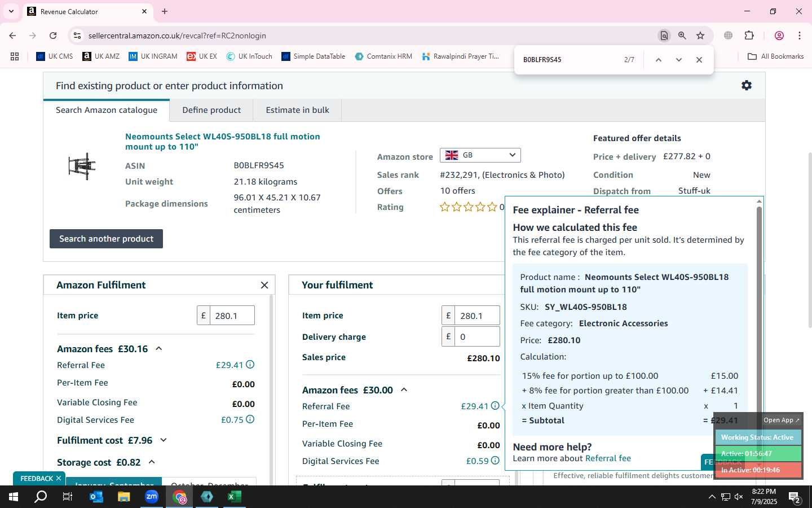
Task: Open a new browser tab
Action: pyautogui.click(x=165, y=11)
